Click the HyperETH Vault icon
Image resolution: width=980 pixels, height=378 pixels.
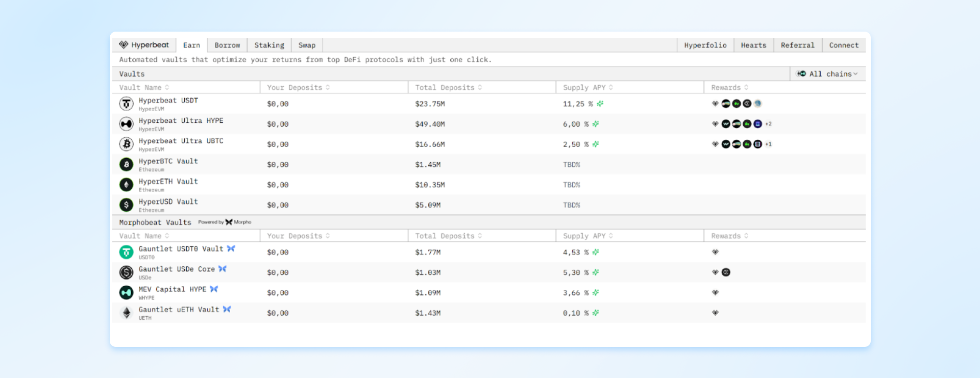126,185
